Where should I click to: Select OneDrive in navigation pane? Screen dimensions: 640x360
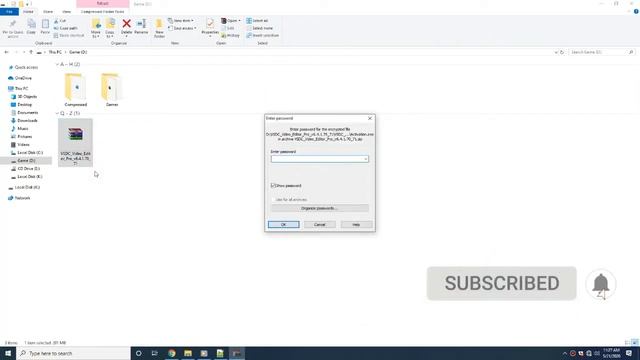pos(23,78)
